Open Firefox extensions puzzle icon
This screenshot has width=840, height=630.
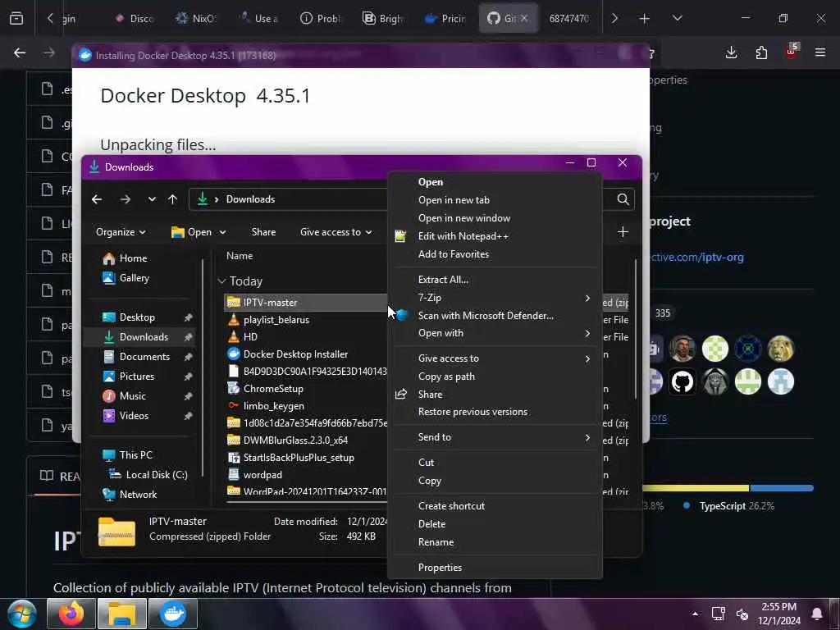[761, 52]
